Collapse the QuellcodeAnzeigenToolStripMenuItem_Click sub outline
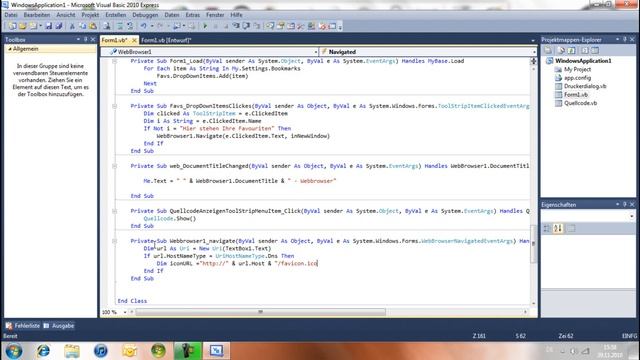 115,211
